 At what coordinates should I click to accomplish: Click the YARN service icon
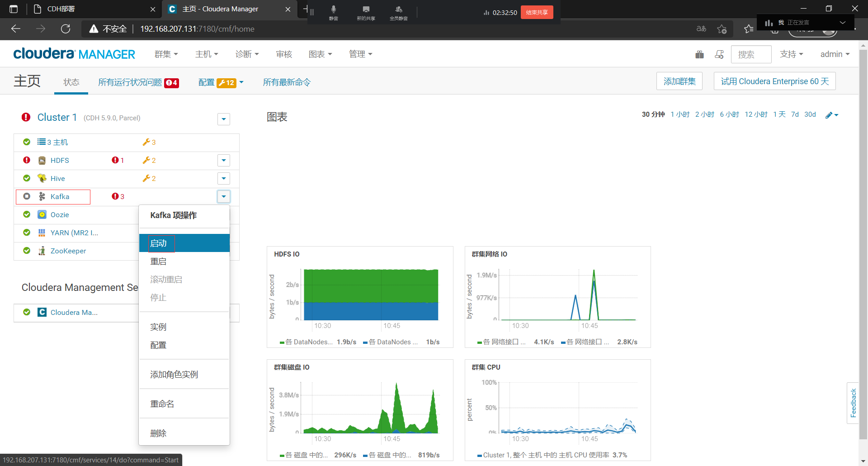pyautogui.click(x=42, y=233)
